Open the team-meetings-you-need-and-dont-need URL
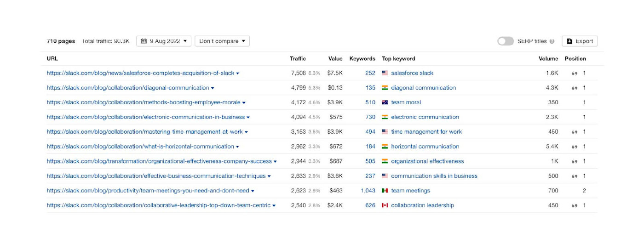Viewport: 644px width, 238px height. [x=148, y=191]
